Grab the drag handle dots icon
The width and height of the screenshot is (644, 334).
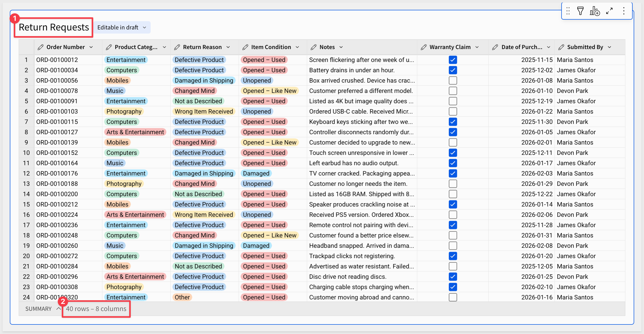pyautogui.click(x=568, y=11)
